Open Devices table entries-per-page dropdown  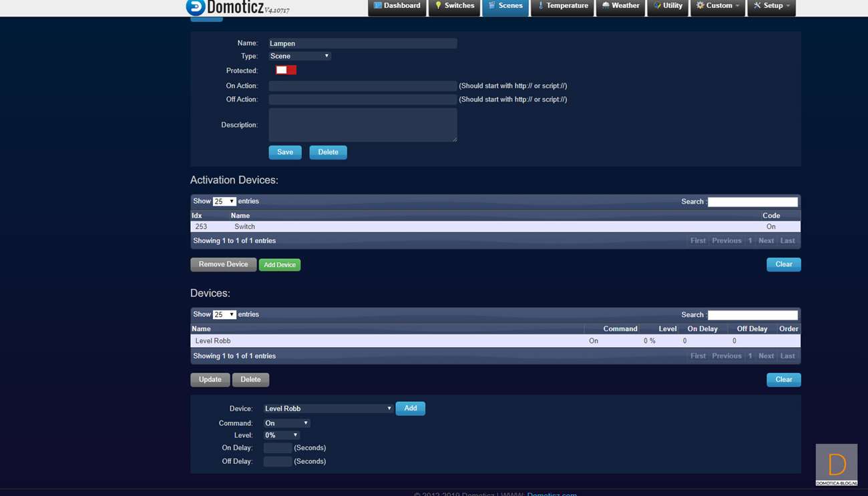(224, 315)
